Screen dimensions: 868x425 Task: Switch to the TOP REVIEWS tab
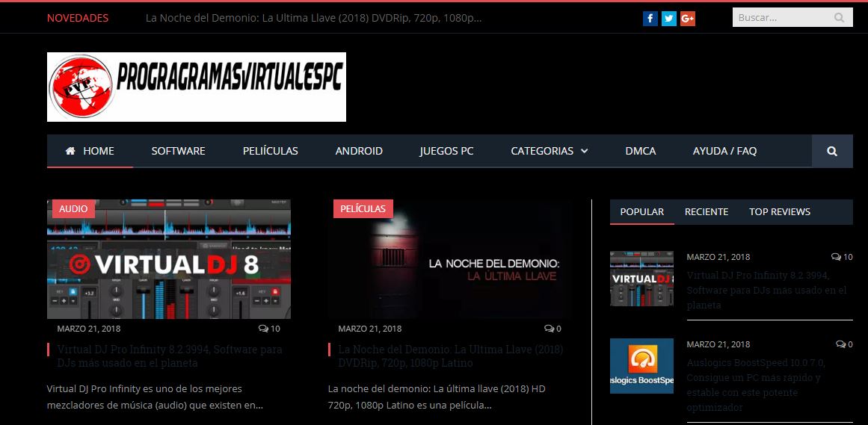click(x=780, y=212)
